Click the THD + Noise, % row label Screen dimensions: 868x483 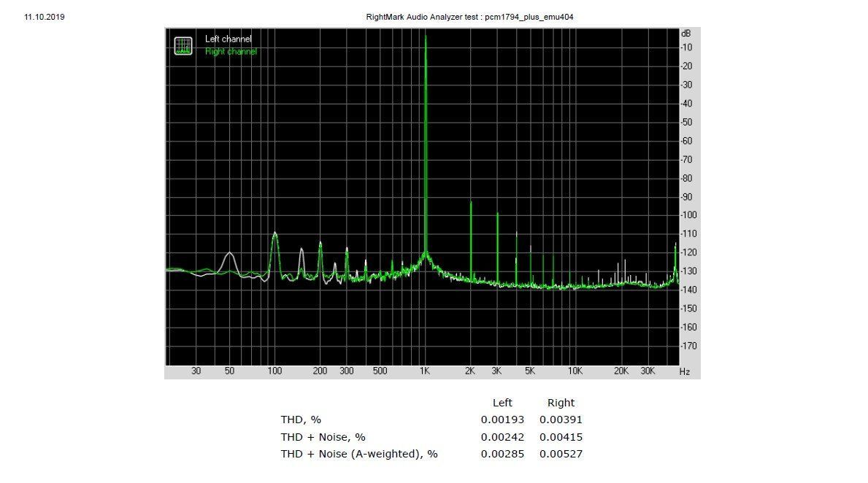pyautogui.click(x=323, y=437)
